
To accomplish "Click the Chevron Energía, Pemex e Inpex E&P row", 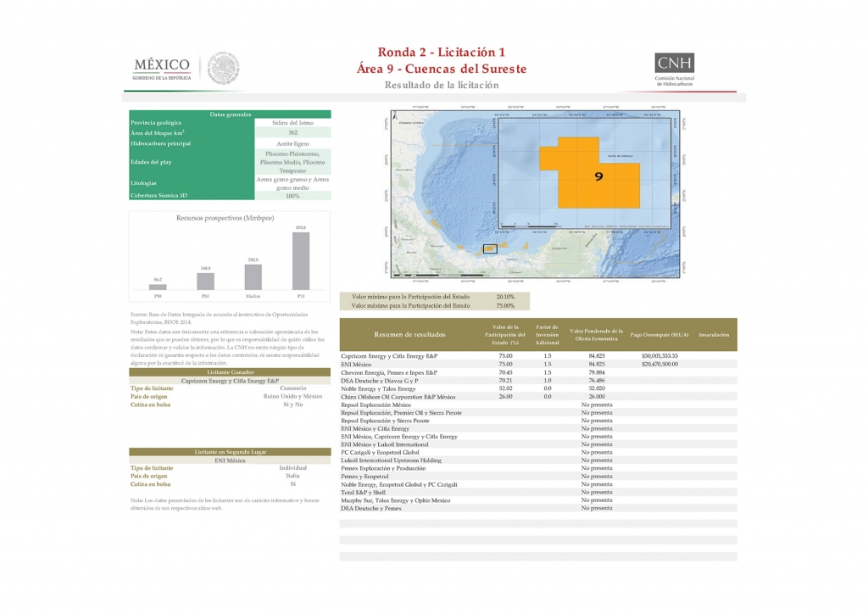I will 538,372.
